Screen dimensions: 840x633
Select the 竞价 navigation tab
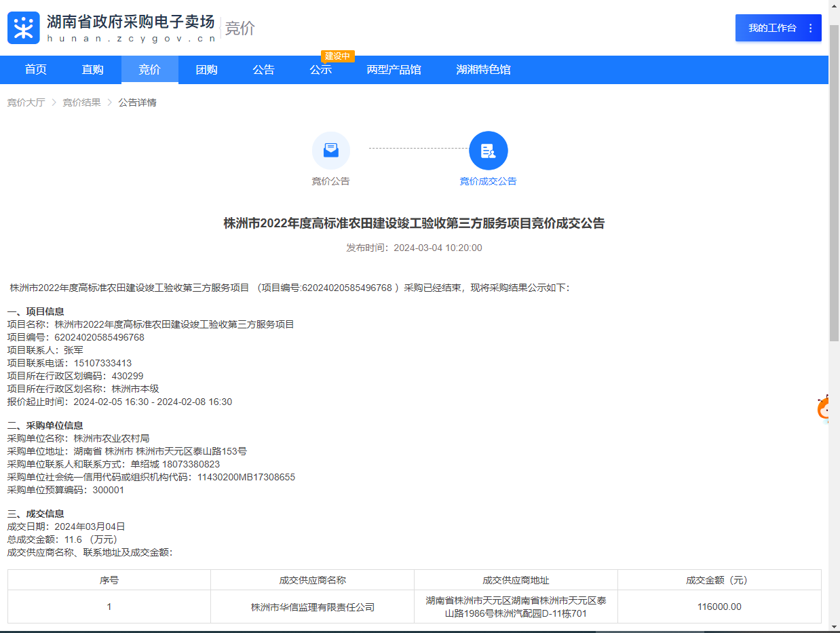149,69
